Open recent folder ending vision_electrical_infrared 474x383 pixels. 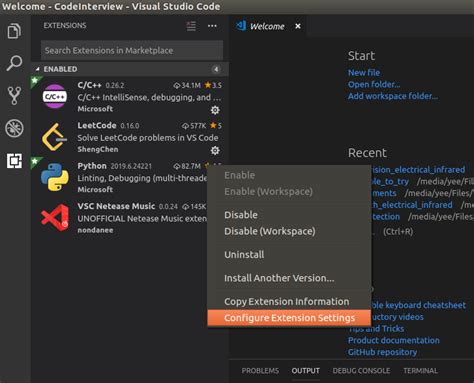tap(418, 170)
